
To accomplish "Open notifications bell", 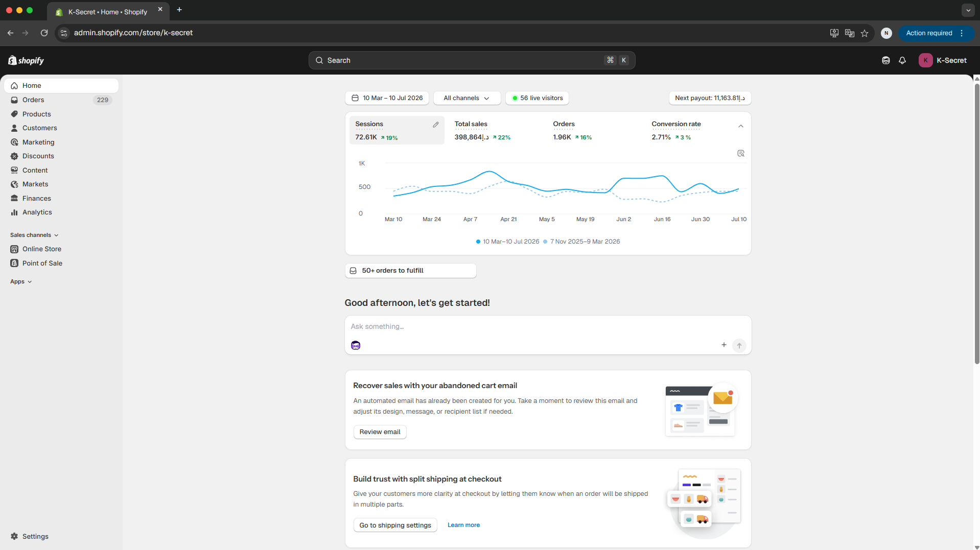I will click(902, 60).
